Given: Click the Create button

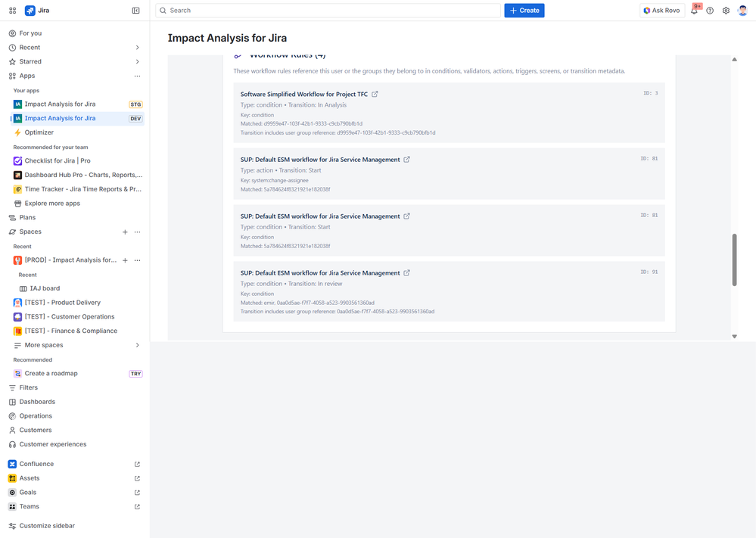Looking at the screenshot, I should pyautogui.click(x=524, y=10).
